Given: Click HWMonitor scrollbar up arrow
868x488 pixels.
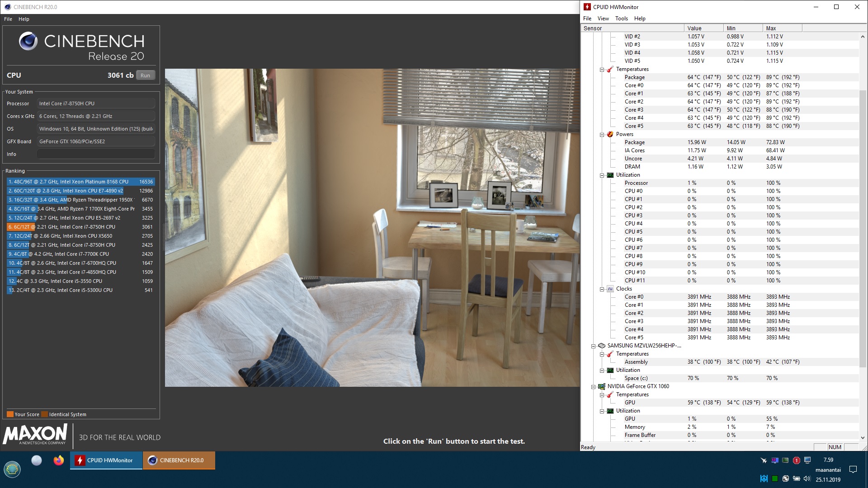Looking at the screenshot, I should pyautogui.click(x=863, y=37).
